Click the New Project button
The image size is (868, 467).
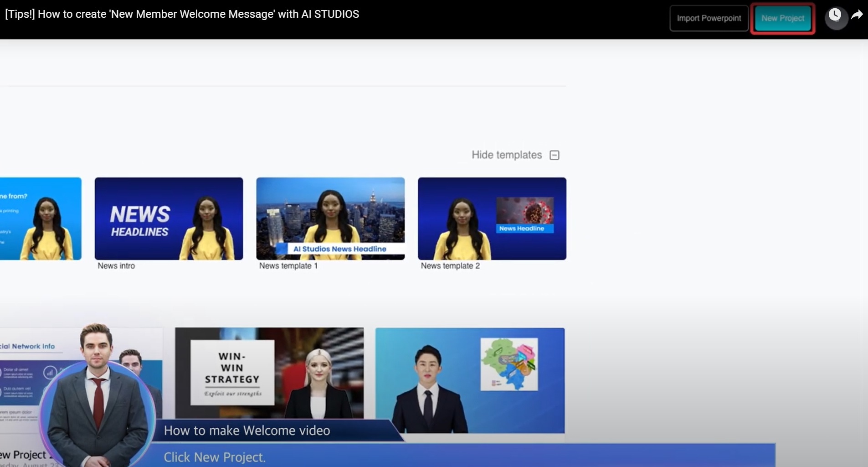[782, 18]
